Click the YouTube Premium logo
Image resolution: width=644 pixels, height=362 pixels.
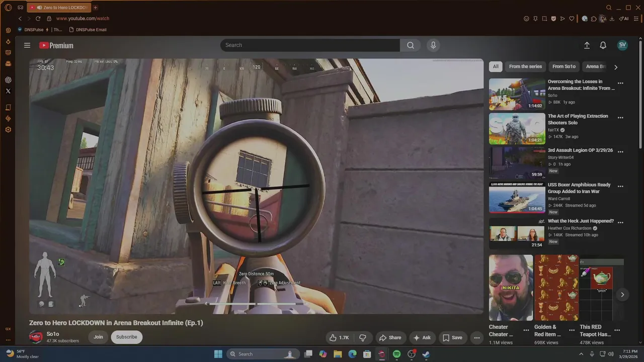point(56,45)
